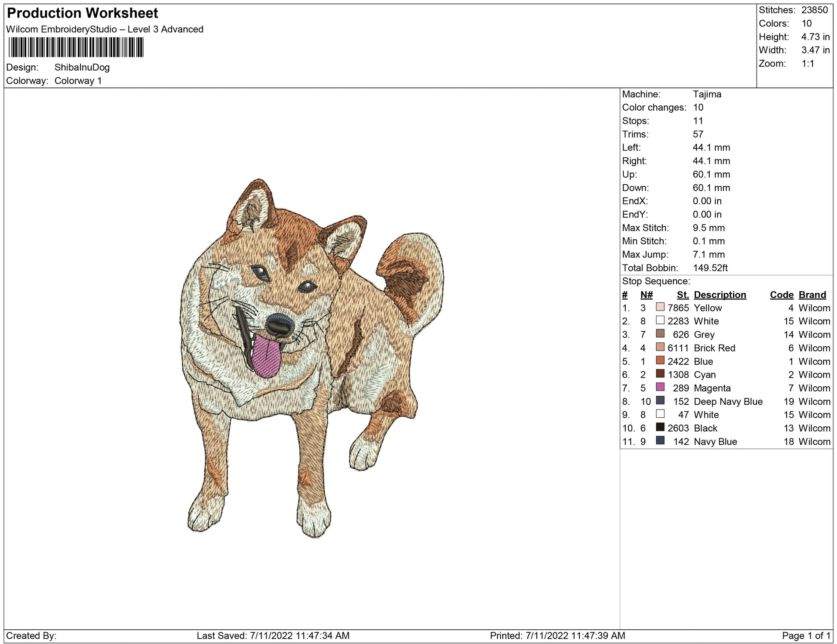
Task: Click the ShibaInuDog design name
Action: (x=82, y=68)
